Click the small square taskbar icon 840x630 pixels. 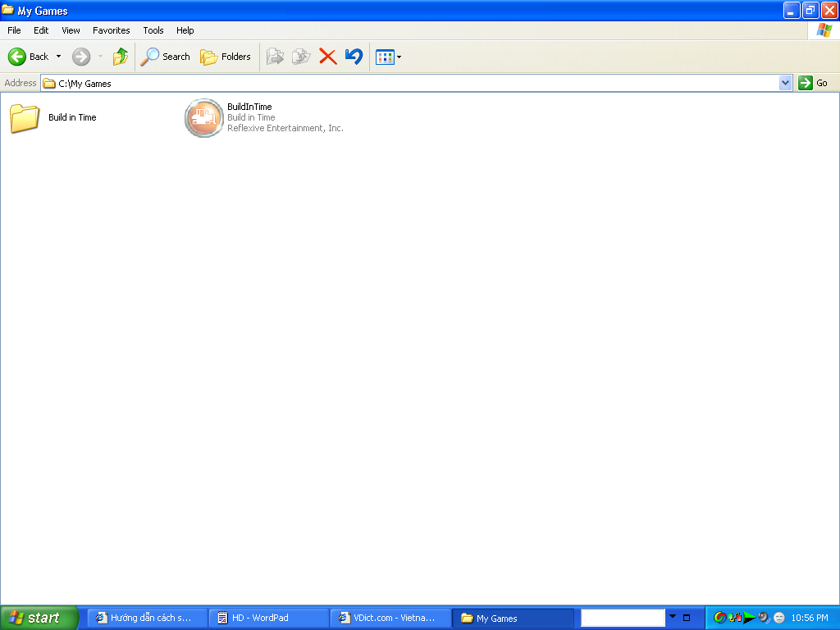click(x=687, y=618)
